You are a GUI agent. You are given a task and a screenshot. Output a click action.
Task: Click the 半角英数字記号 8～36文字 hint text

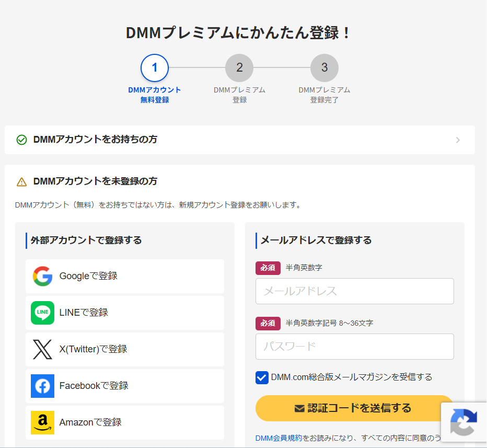tap(329, 324)
